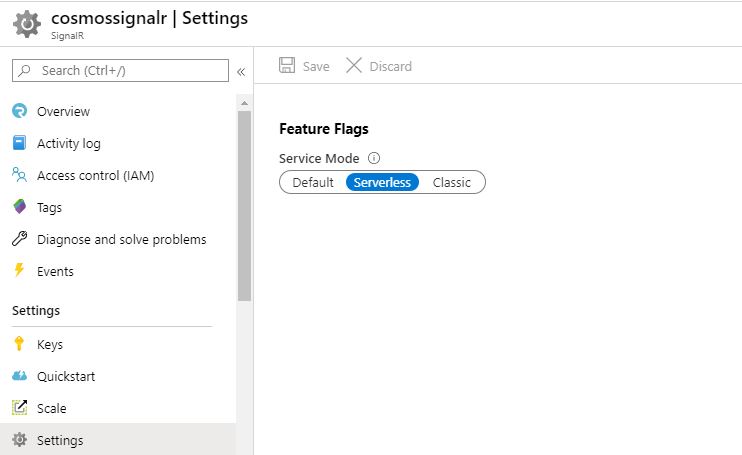
Task: Focus the Search (Ctrl+/) input field
Action: click(120, 70)
